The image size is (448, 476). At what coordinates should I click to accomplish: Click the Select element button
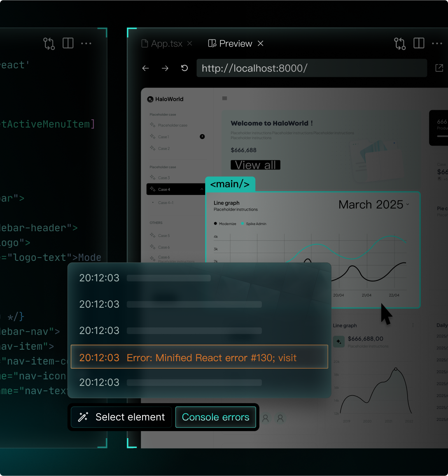(121, 417)
